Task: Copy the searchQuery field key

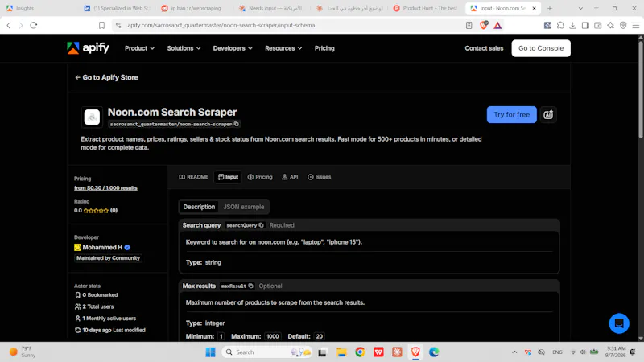Action: tap(261, 225)
